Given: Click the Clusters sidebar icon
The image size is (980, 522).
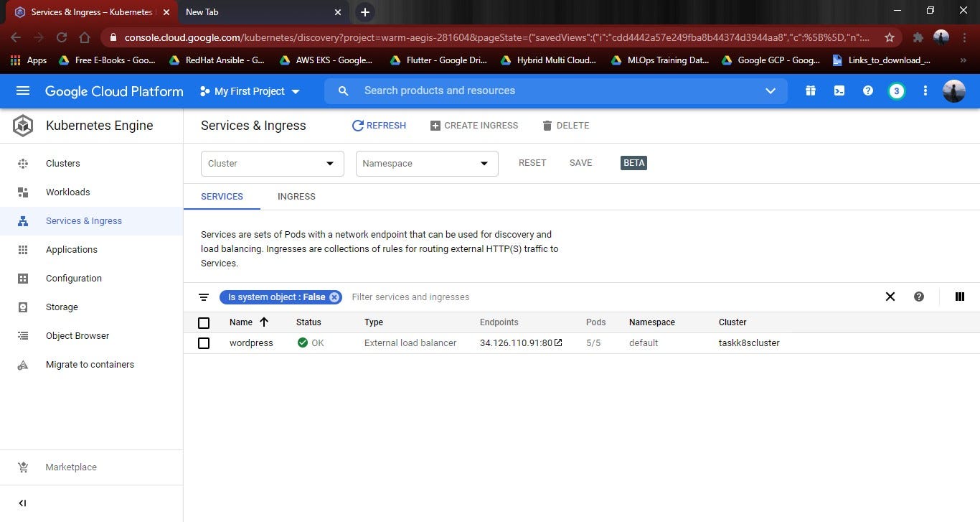Looking at the screenshot, I should tap(23, 164).
